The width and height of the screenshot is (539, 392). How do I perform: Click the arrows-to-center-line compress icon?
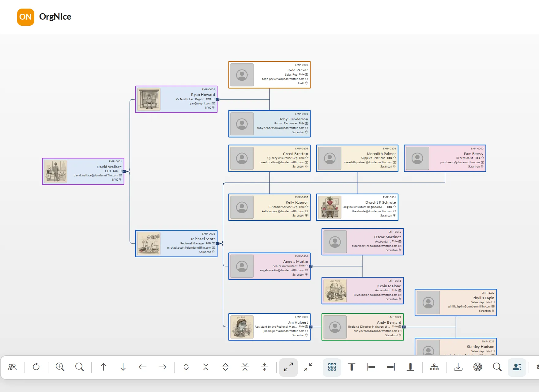click(265, 367)
